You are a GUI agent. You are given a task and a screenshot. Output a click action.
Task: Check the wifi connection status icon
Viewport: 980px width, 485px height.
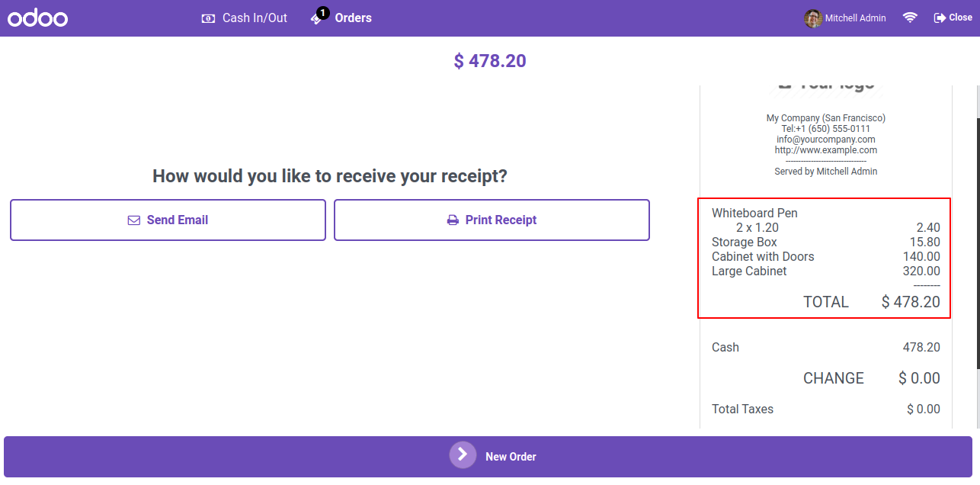(910, 18)
